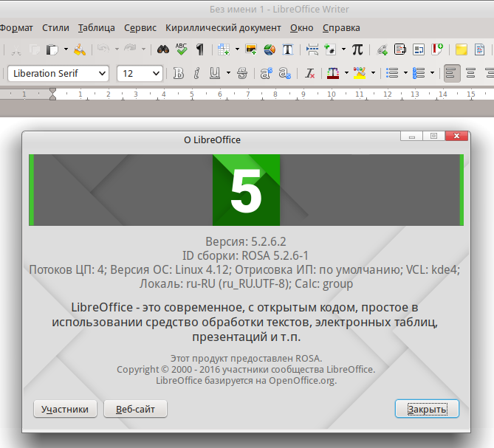Select Center Horizontally paragraph button
Image resolution: width=494 pixels, height=448 pixels.
471,73
